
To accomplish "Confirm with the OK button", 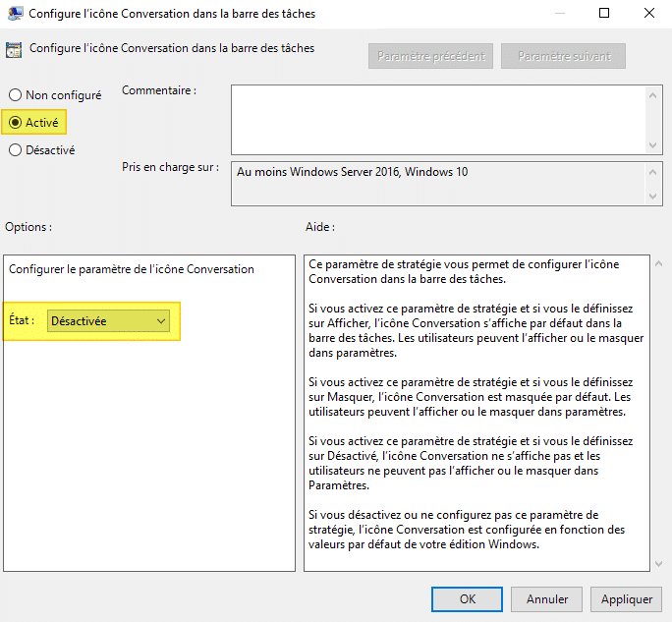I will tap(467, 598).
